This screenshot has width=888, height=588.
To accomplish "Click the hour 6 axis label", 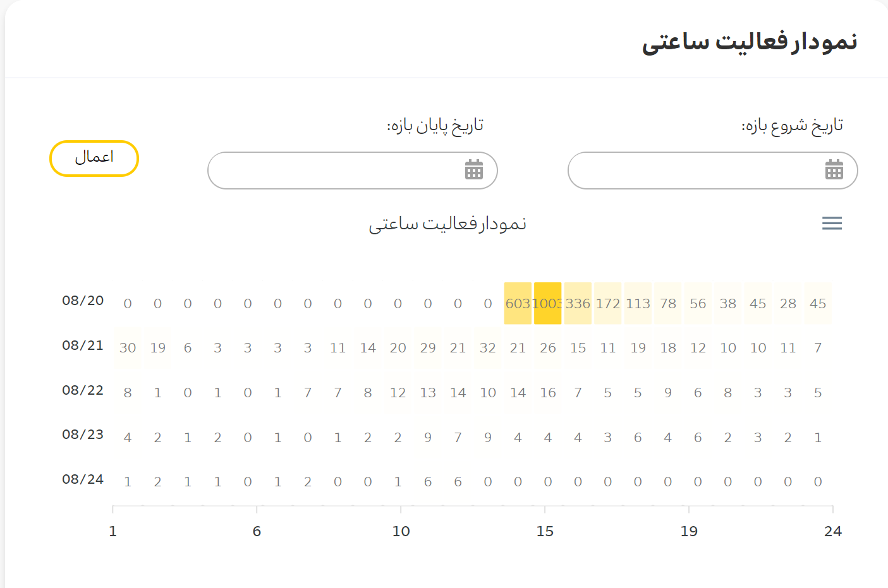I will (257, 531).
